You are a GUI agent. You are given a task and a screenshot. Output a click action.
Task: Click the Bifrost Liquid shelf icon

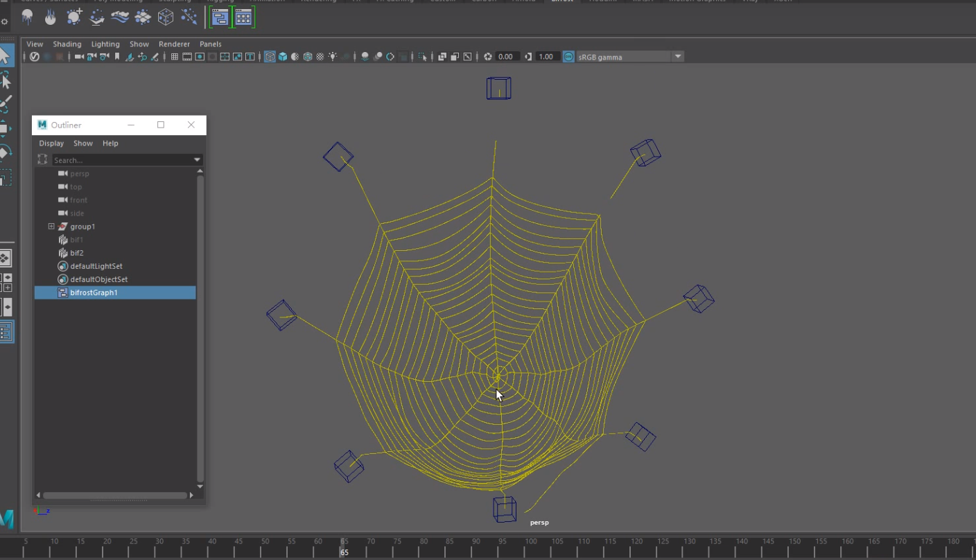coord(28,15)
